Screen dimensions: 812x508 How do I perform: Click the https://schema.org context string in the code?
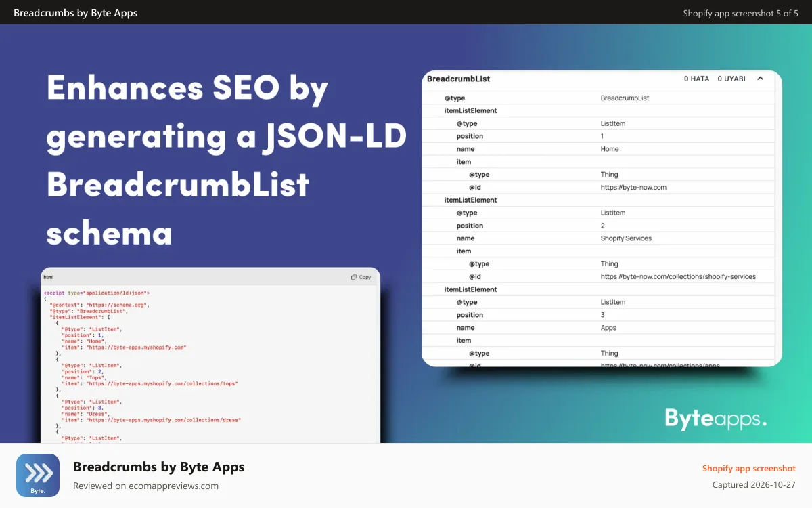118,305
